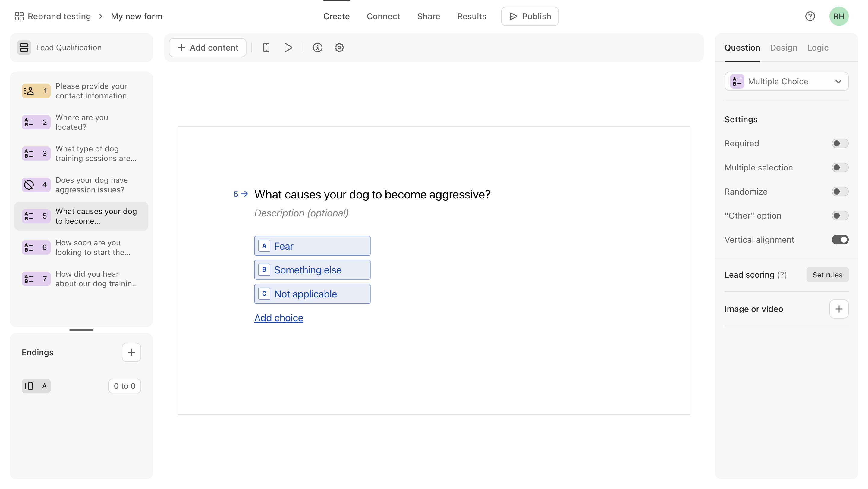Select the Not applicable choice

point(312,294)
